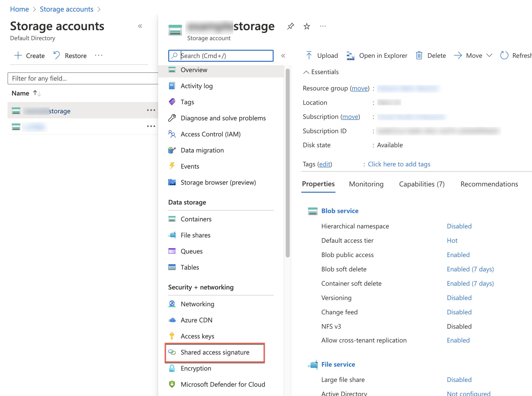Open Encryption settings

pyautogui.click(x=196, y=368)
